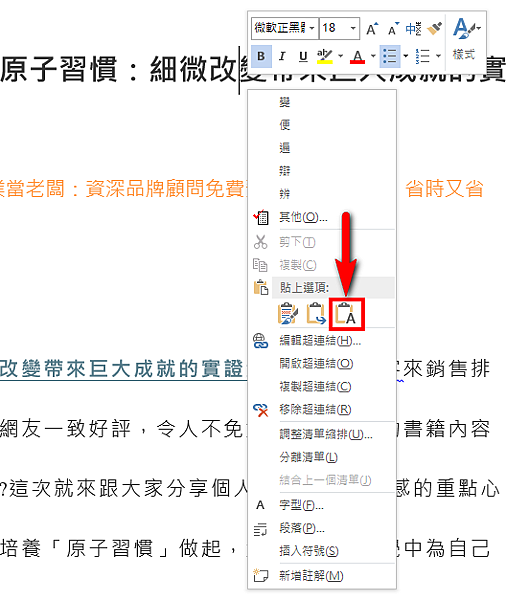Toggle Bold formatting in mini toolbar
Screen dimensions: 506x600
pyautogui.click(x=261, y=56)
